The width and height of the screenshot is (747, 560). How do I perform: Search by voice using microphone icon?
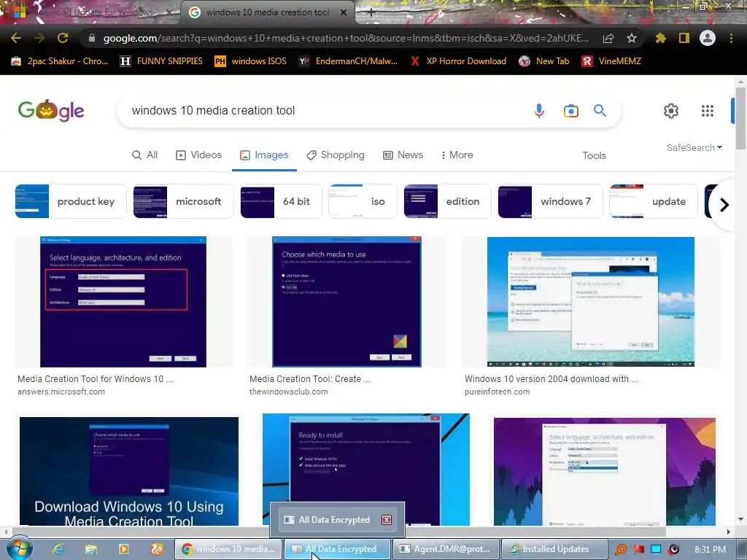coord(539,111)
